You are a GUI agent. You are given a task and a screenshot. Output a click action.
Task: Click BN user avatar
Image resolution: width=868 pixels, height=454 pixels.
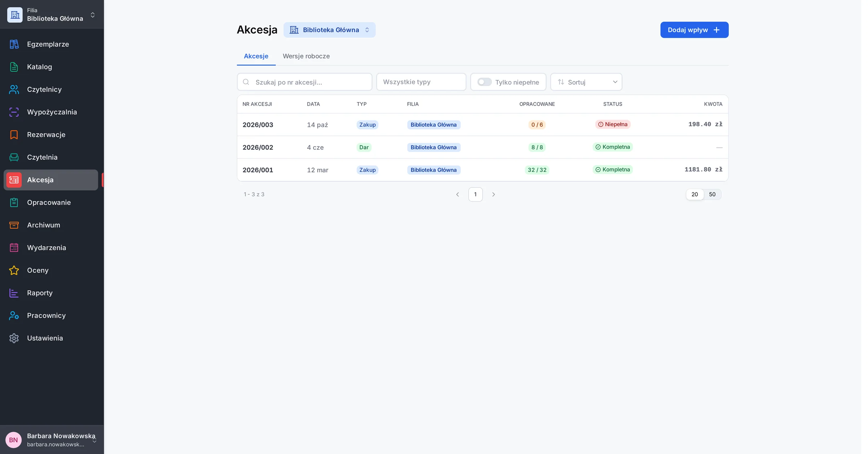tap(13, 440)
